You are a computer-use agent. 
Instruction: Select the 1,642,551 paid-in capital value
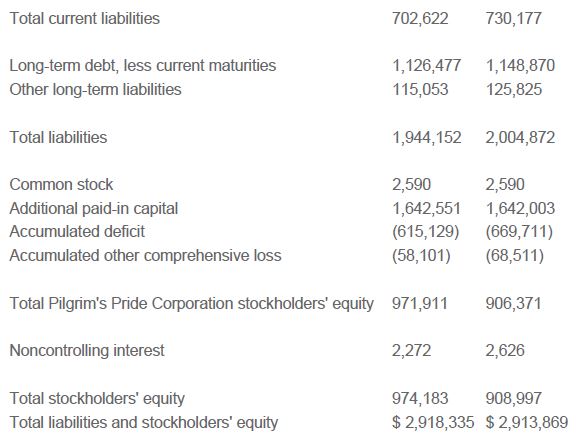pyautogui.click(x=426, y=209)
